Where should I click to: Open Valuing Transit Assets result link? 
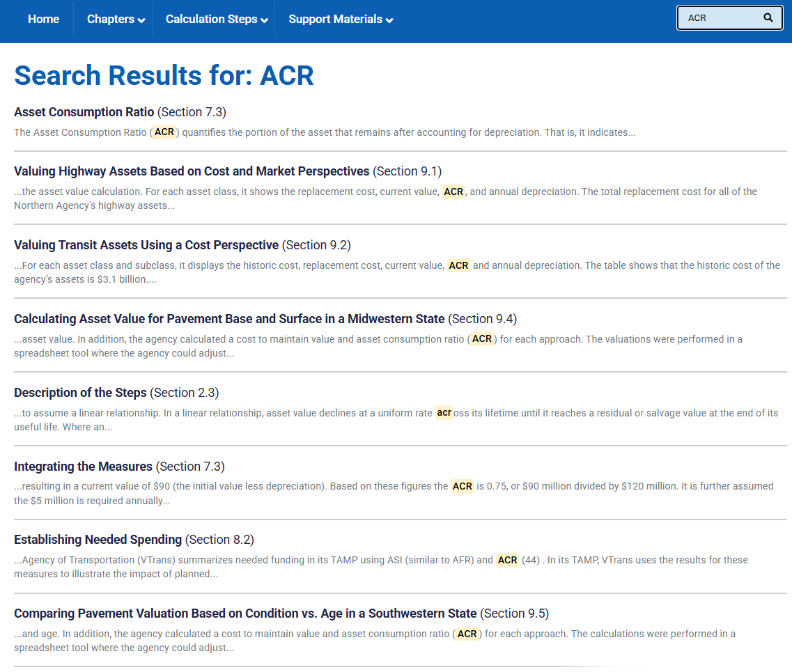coord(146,245)
